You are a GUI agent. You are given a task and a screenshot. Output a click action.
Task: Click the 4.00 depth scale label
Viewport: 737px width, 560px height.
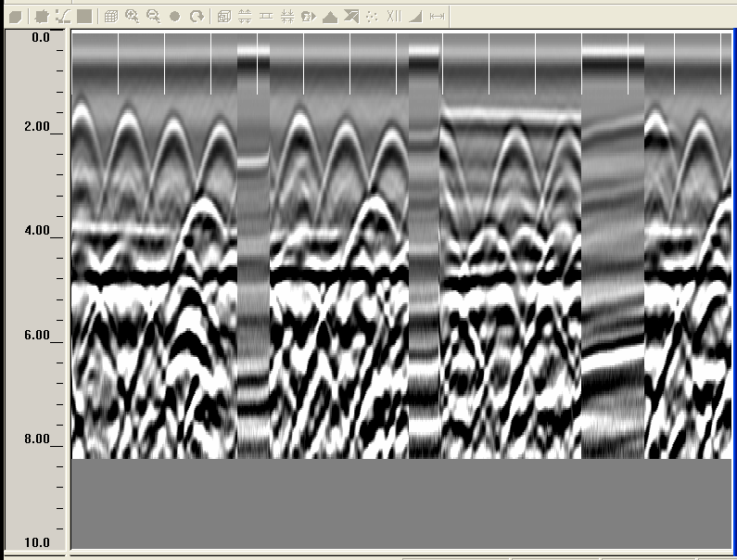pyautogui.click(x=37, y=230)
